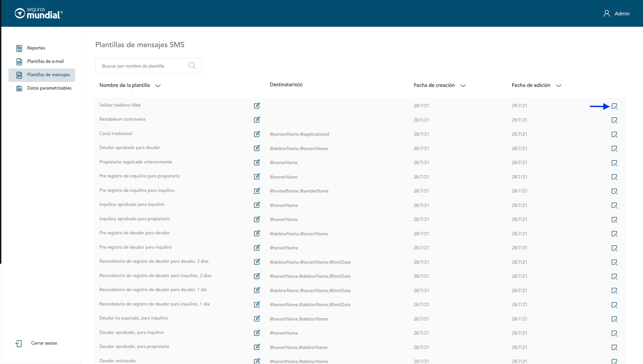The height and width of the screenshot is (364, 643).
Task: Click Cerrar sesion to log out
Action: coord(44,343)
